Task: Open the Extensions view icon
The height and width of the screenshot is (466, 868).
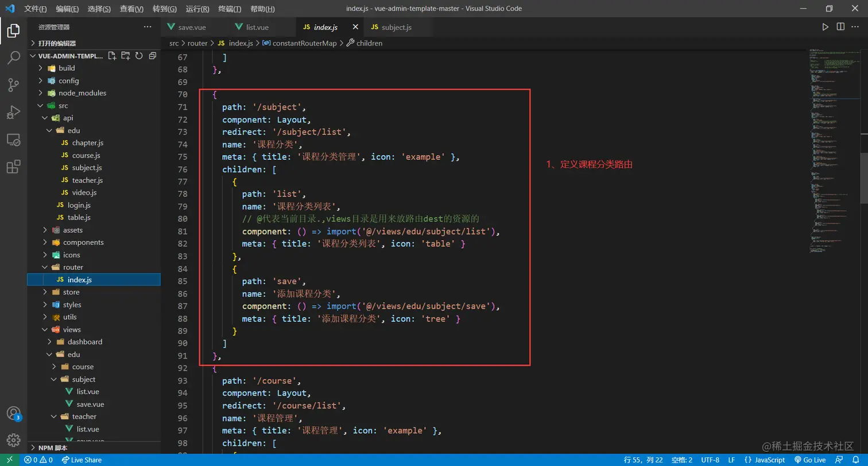Action: [x=13, y=167]
